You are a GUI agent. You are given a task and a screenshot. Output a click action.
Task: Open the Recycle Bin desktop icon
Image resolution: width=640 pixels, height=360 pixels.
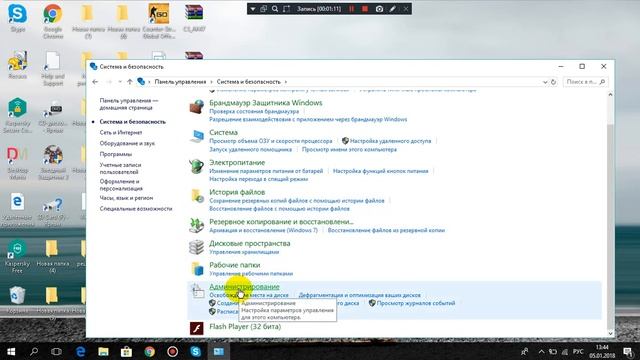(x=18, y=300)
